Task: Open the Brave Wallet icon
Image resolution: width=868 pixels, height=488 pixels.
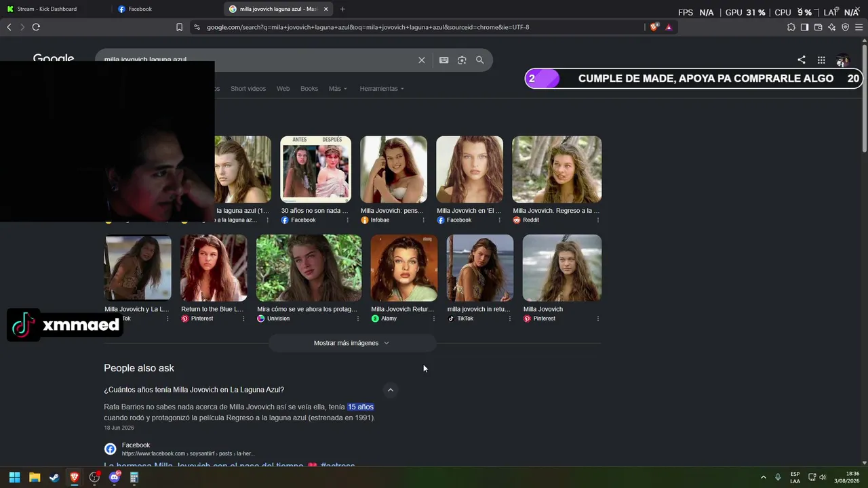Action: (818, 27)
